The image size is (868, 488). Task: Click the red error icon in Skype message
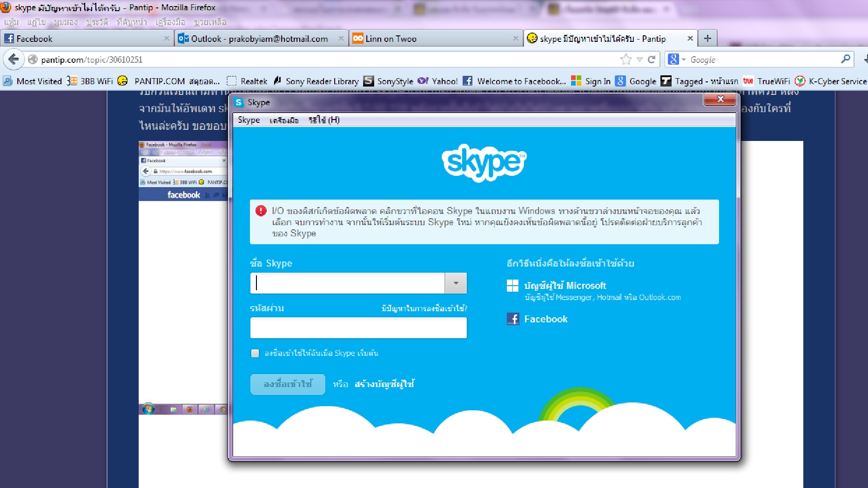pos(261,211)
